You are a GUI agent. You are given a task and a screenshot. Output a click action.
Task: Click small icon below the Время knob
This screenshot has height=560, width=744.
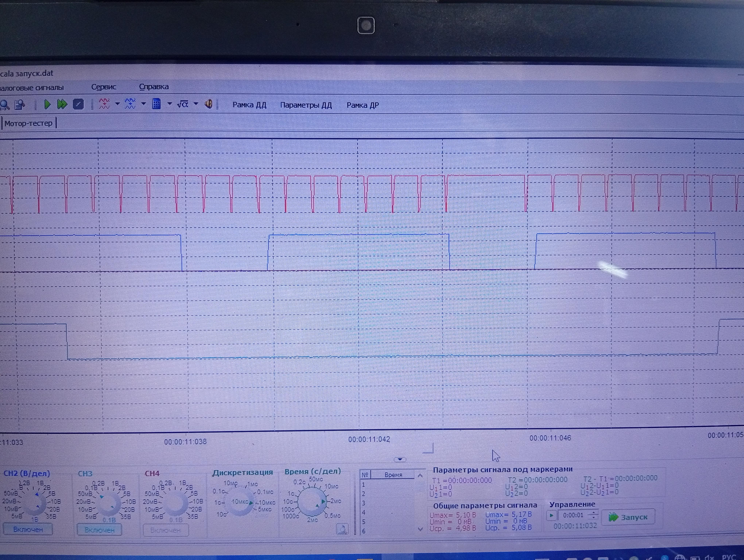pyautogui.click(x=342, y=529)
